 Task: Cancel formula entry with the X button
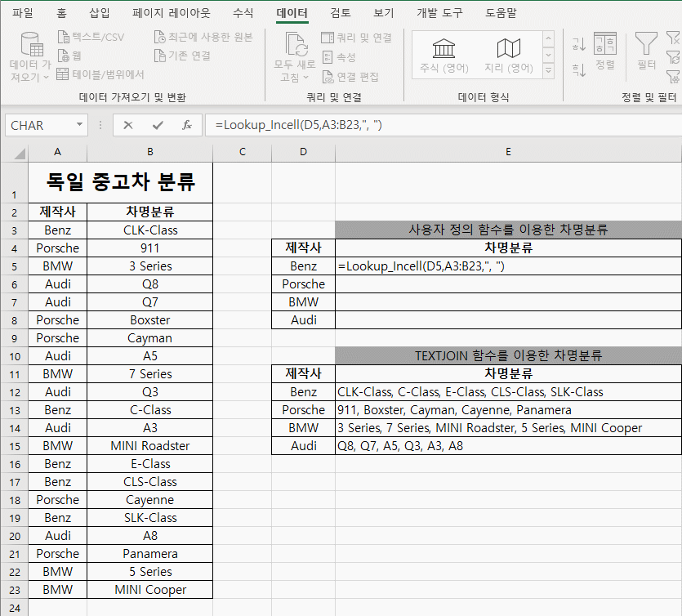point(128,125)
